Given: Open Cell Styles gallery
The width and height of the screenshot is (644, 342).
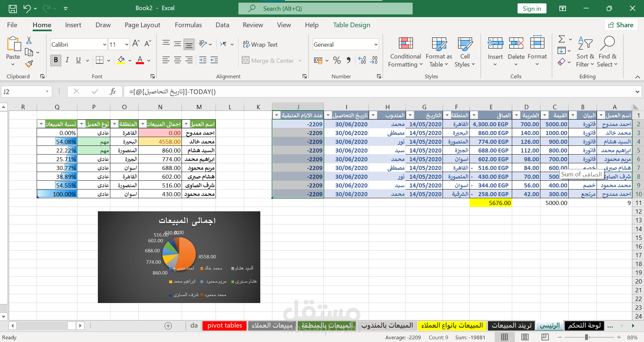Looking at the screenshot, I should click(x=465, y=52).
